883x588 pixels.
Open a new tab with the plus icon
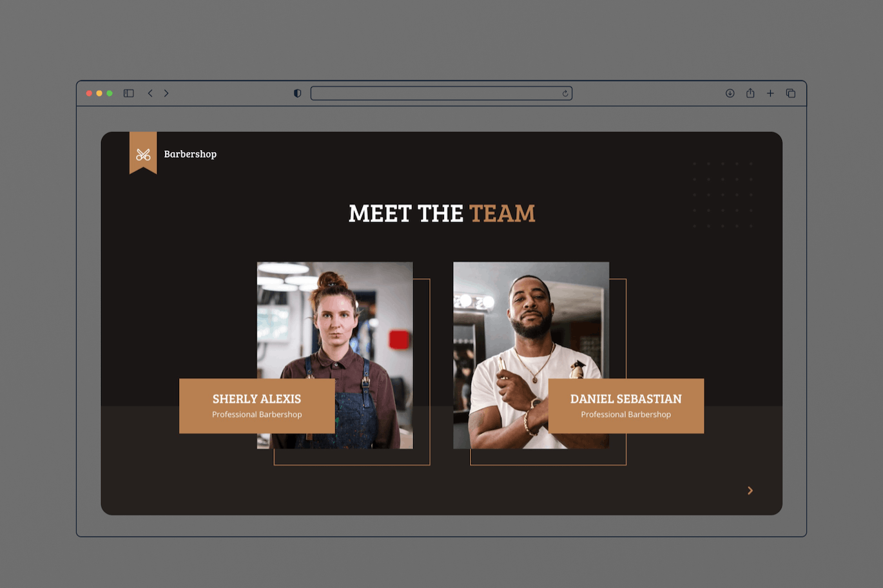coord(770,93)
